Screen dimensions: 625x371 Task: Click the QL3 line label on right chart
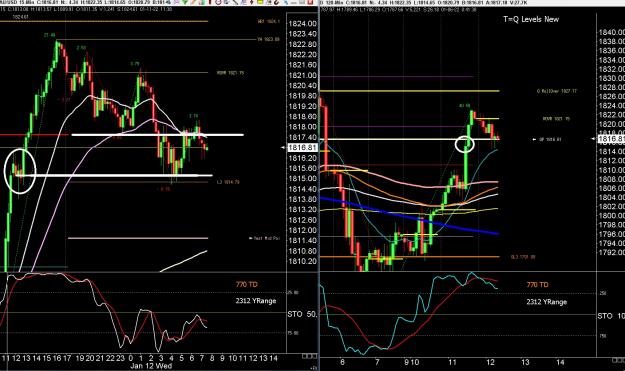[523, 257]
